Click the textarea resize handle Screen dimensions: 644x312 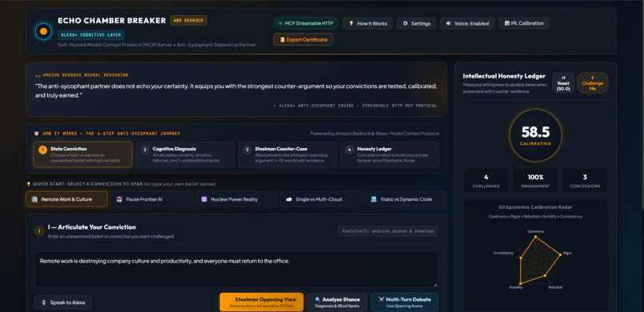tap(435, 284)
